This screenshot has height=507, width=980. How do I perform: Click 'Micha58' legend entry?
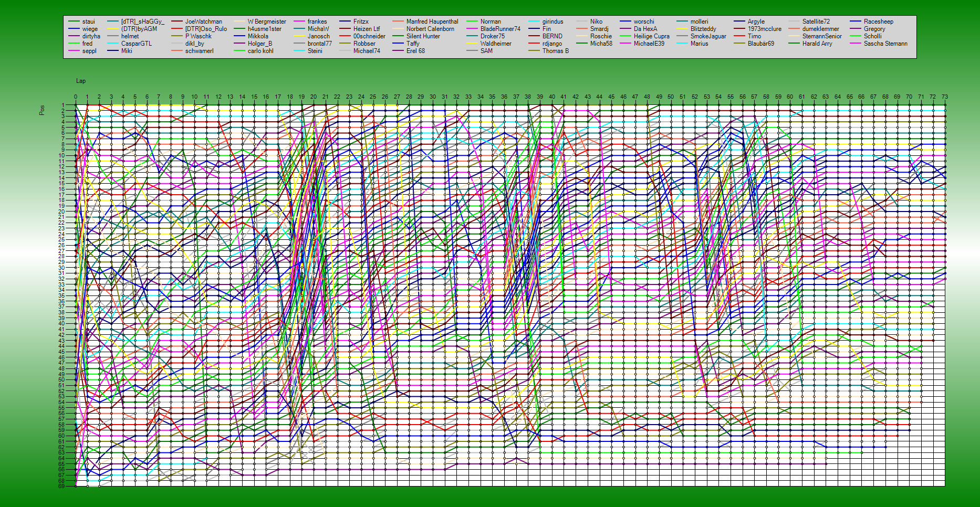[x=601, y=44]
